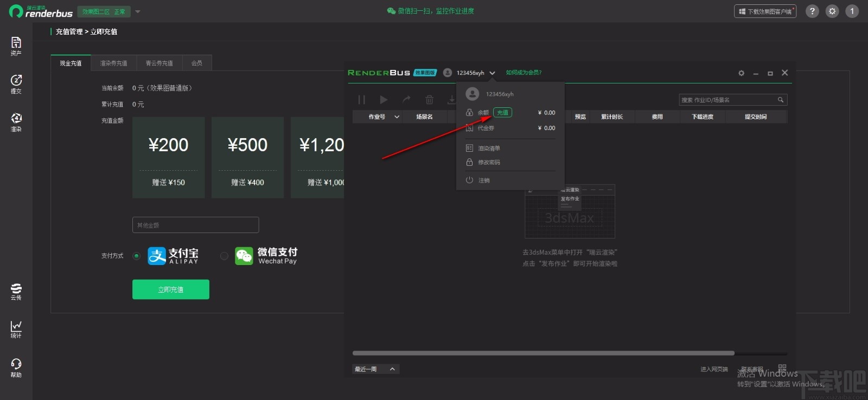This screenshot has width=868, height=400.
Task: Switch to the 渲染券充值 tab
Action: pyautogui.click(x=113, y=63)
